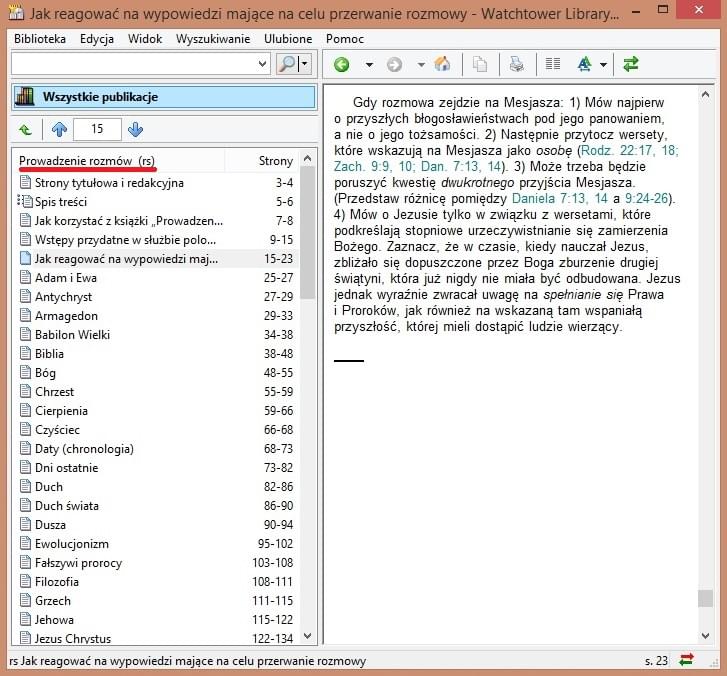Go to next chapter with down arrow
Screen dimensions: 727x676
click(136, 129)
